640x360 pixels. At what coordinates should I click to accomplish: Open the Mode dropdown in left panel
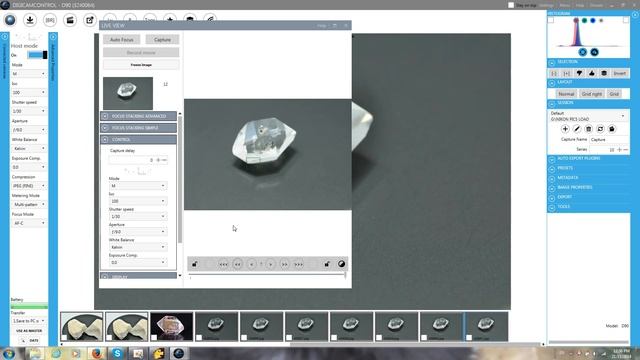click(x=28, y=74)
